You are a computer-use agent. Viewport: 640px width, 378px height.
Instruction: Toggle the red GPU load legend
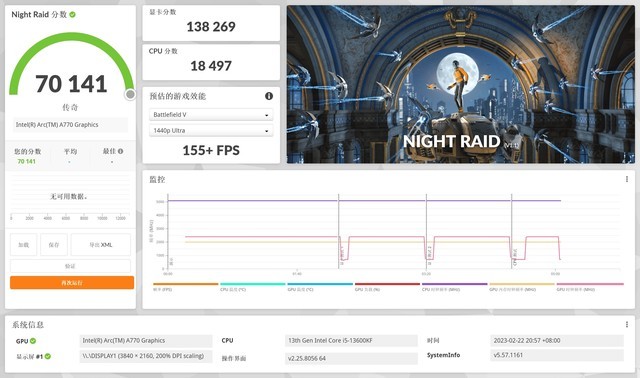click(x=387, y=287)
